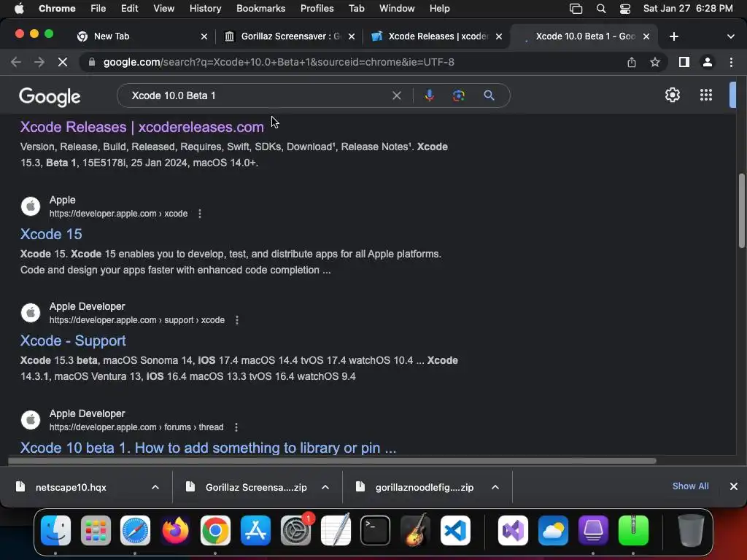Expand options for Gorillaz Screensa....zip download
Viewport: 747px width, 560px height.
pos(325,486)
